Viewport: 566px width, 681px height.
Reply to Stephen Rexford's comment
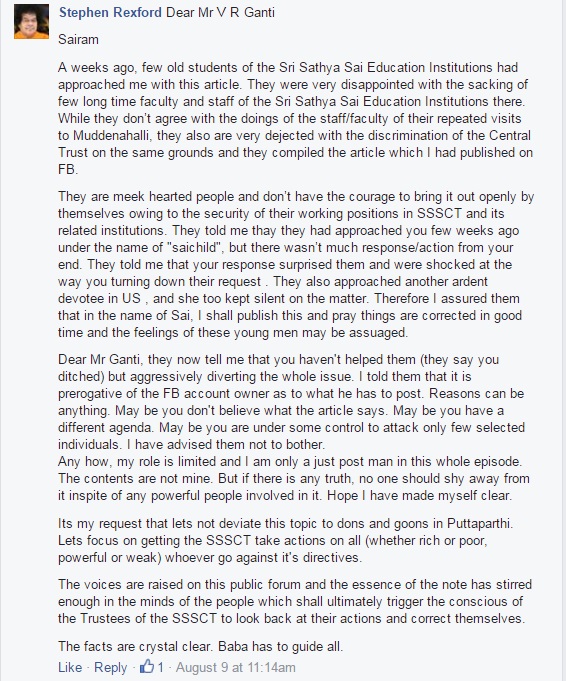coord(111,667)
